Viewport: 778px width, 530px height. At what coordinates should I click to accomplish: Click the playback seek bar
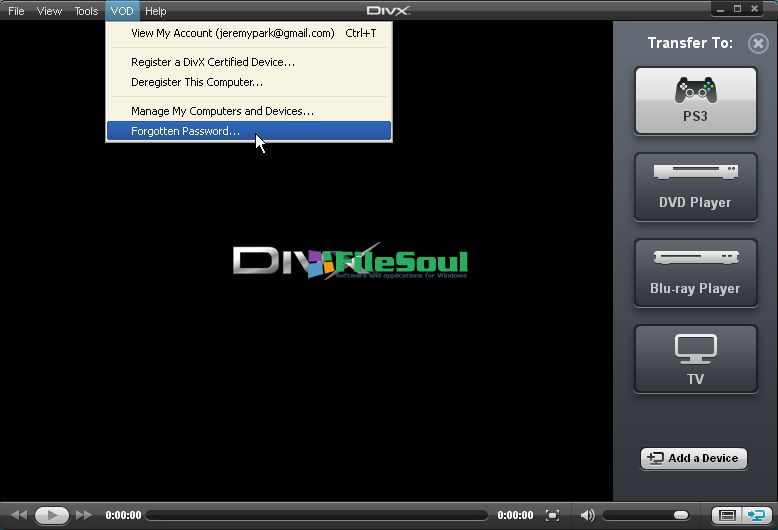pos(317,515)
